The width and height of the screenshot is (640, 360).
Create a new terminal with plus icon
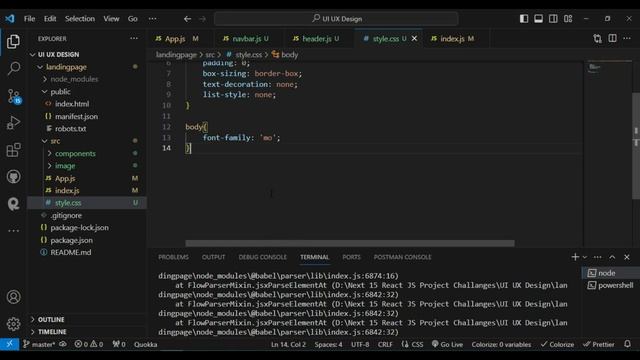click(575, 257)
